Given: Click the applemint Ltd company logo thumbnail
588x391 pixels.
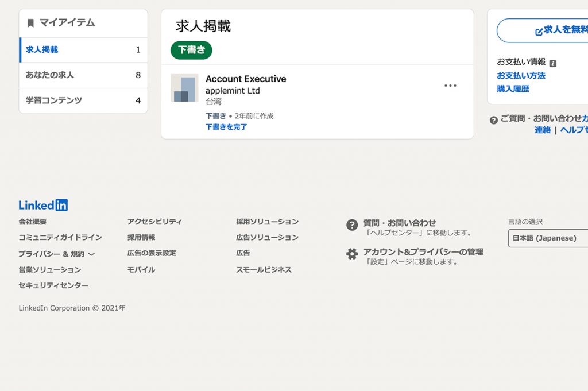Looking at the screenshot, I should (184, 88).
